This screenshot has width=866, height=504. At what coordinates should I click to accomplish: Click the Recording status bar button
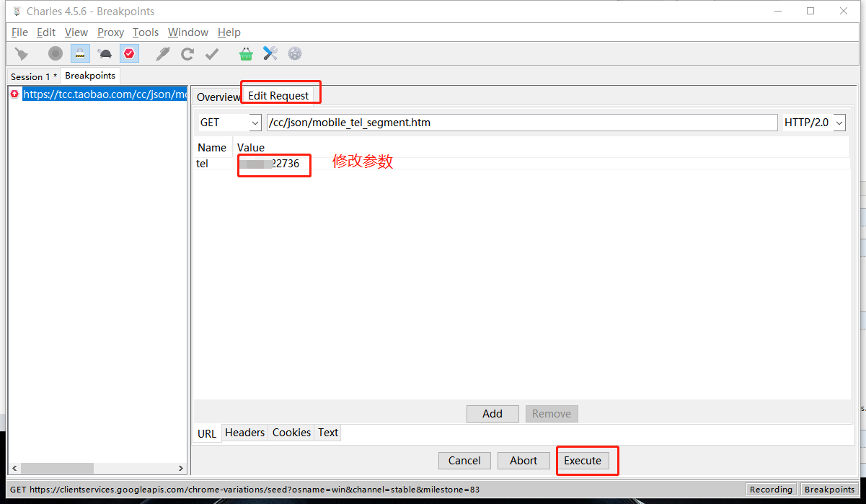(771, 490)
